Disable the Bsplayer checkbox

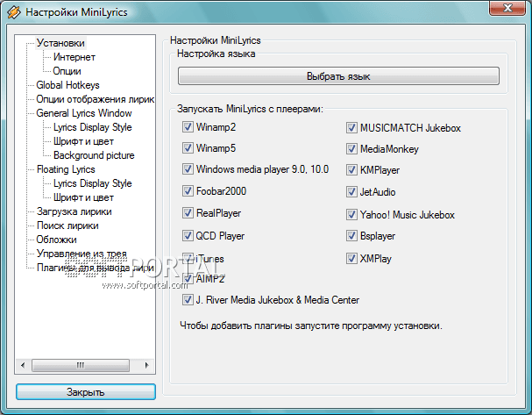[x=351, y=236]
